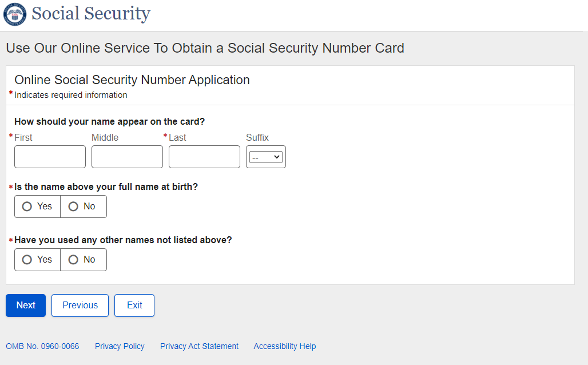Click the Social Security header title
This screenshot has width=588, height=365.
pos(90,14)
